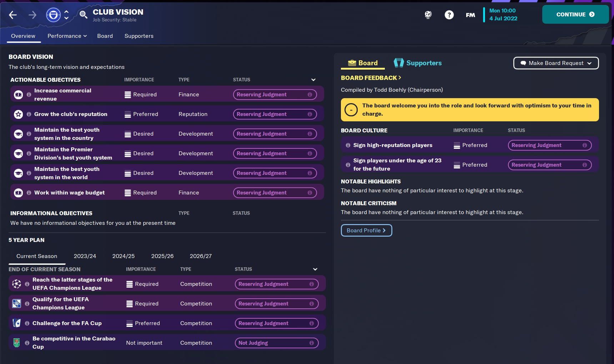Open the Board Feedback link
The height and width of the screenshot is (364, 614).
(371, 78)
